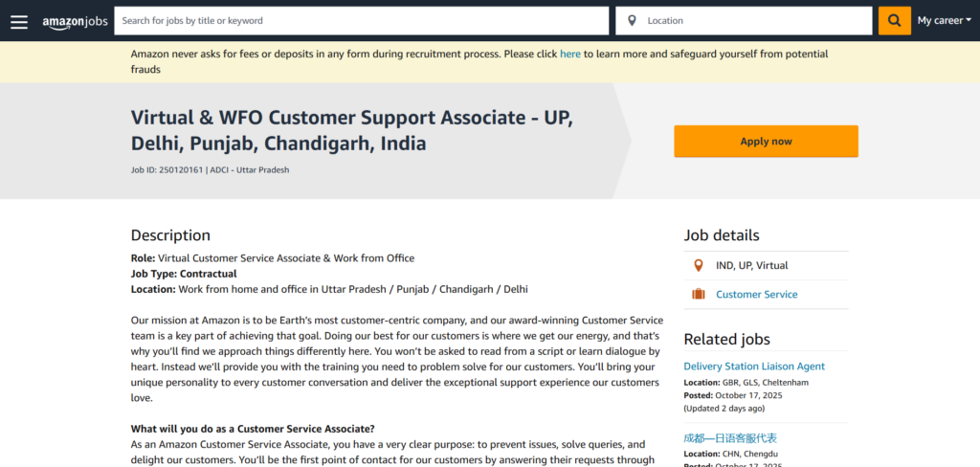Click the Related jobs heading
Image resolution: width=980 pixels, height=467 pixels.
point(726,339)
